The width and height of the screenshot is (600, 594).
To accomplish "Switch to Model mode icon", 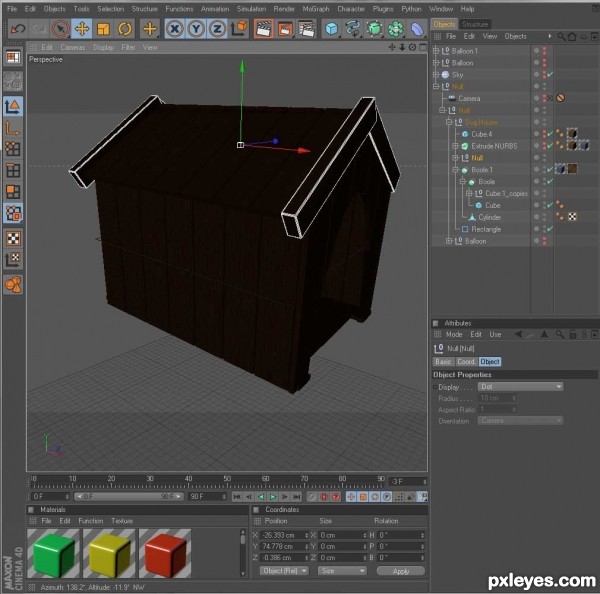I will click(x=13, y=106).
